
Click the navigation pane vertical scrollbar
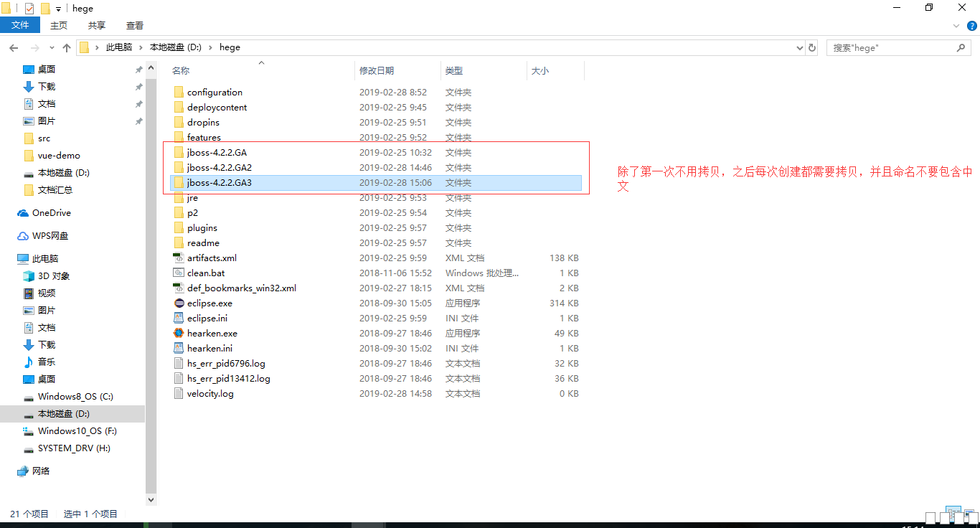(x=151, y=287)
